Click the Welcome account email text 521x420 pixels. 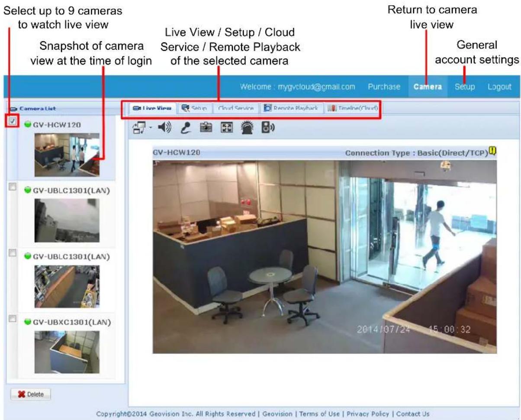pos(298,87)
